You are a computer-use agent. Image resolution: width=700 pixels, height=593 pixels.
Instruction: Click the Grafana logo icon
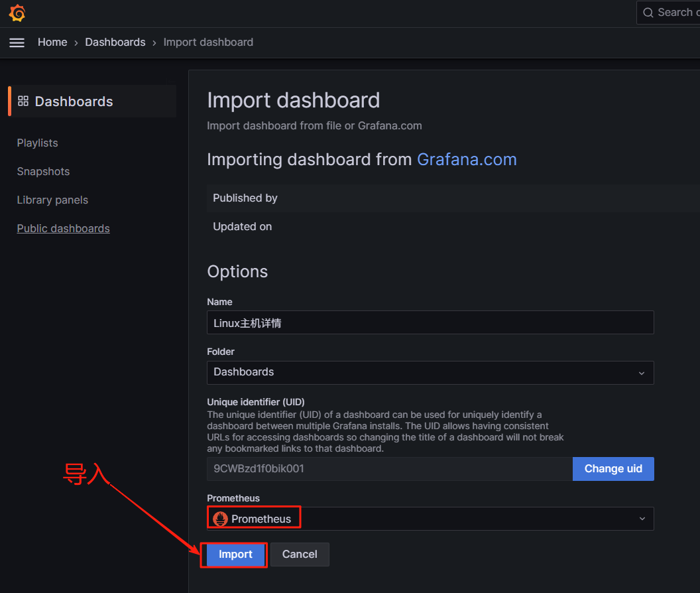pyautogui.click(x=17, y=13)
